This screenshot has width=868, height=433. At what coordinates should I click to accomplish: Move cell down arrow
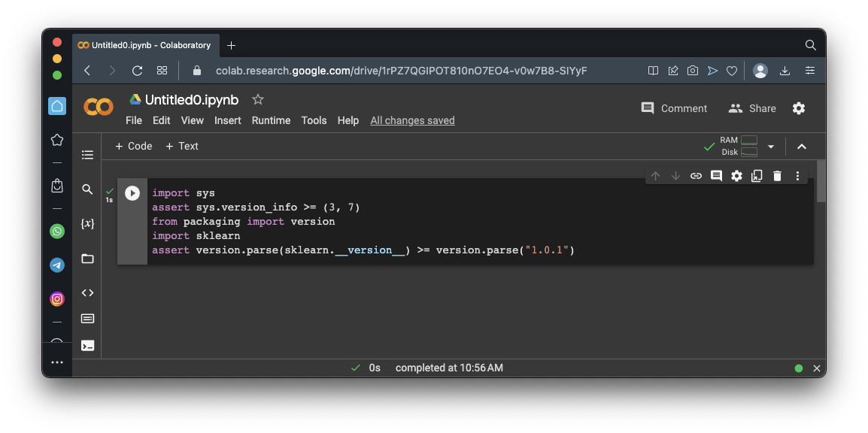[675, 176]
